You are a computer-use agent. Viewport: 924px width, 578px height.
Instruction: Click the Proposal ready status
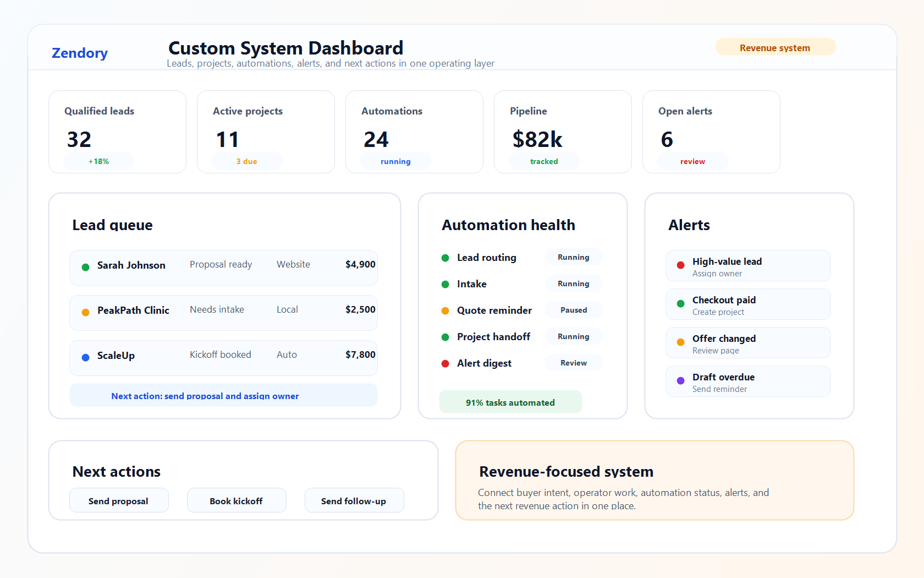(x=221, y=264)
